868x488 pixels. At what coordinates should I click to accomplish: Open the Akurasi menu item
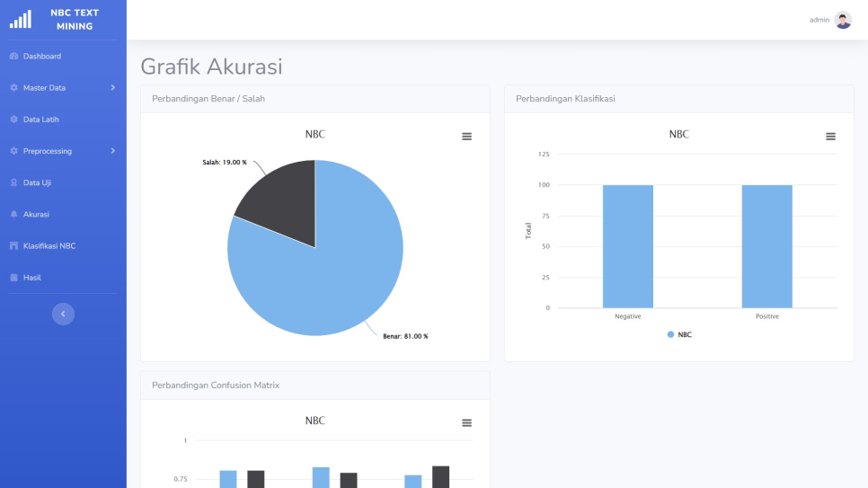coord(36,215)
